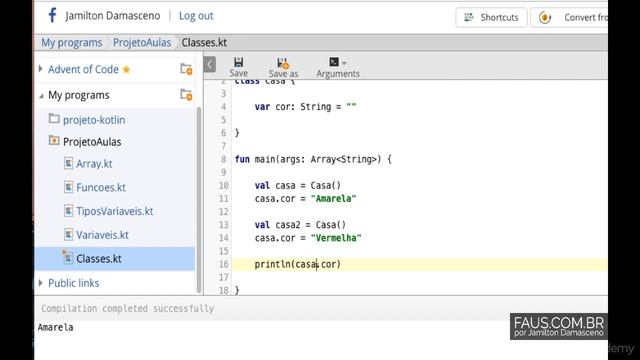The height and width of the screenshot is (360, 640).
Task: Open Funcoes.kt file
Action: 101,187
